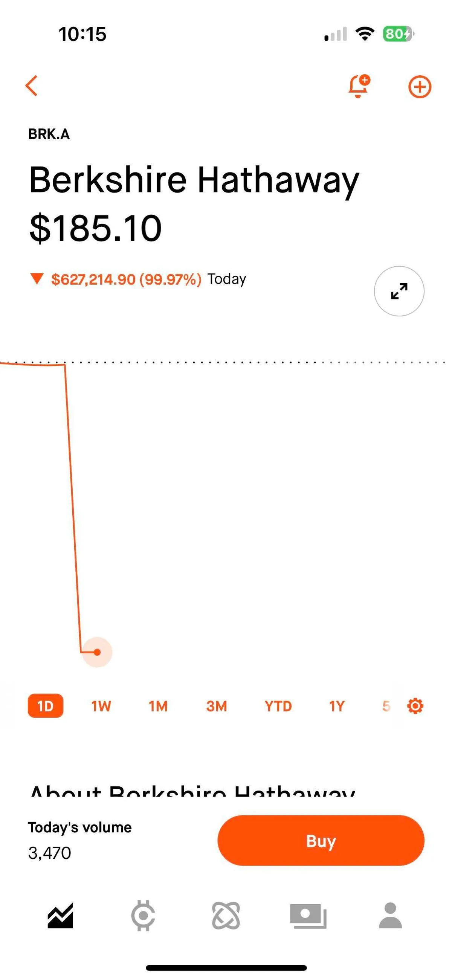Image resolution: width=452 pixels, height=980 pixels.
Task: Expand the chart to full screen
Action: pos(399,291)
